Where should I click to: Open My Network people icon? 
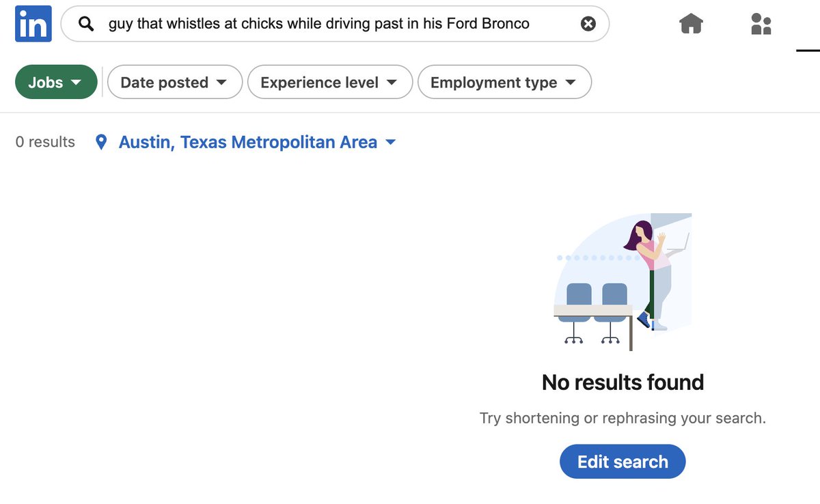[761, 25]
